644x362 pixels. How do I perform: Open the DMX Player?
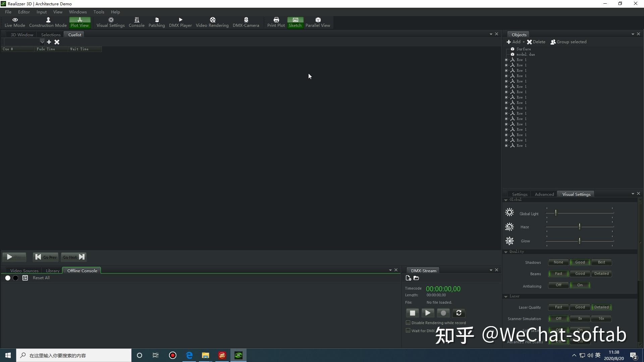pos(180,22)
